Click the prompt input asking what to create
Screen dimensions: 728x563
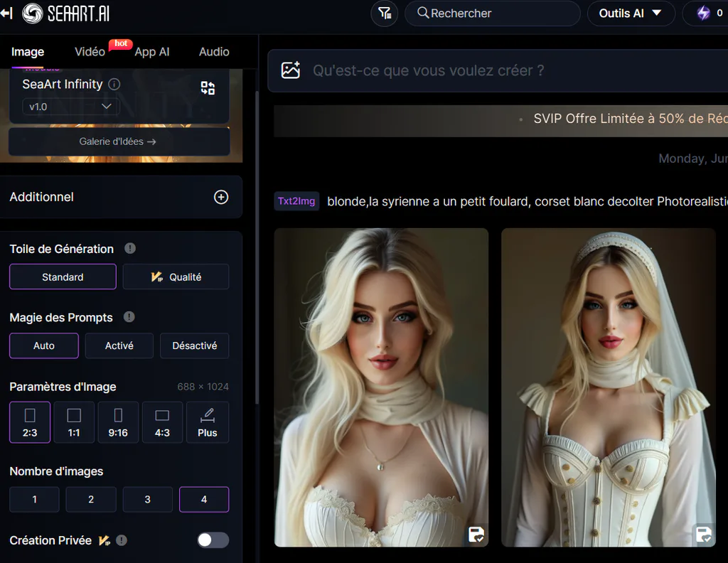(498, 70)
